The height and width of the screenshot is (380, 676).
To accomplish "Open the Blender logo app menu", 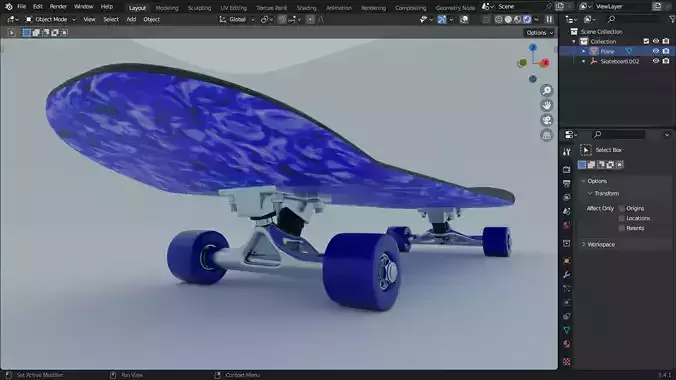I will [x=9, y=7].
